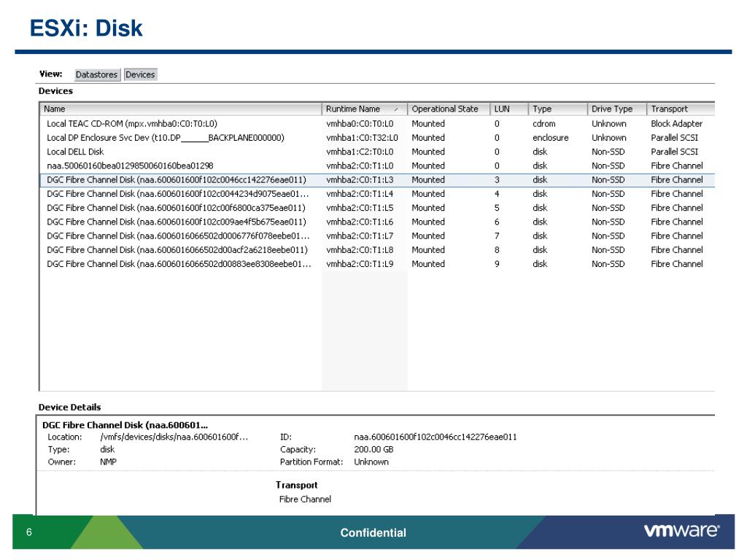Click runtime name vmhba1:C0:T32:L0

362,138
